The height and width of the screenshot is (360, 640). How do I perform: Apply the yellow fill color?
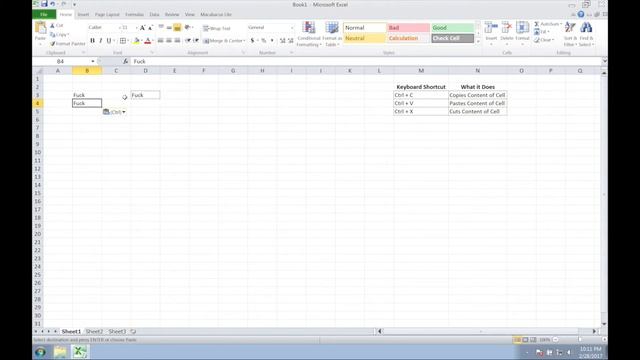click(x=136, y=40)
